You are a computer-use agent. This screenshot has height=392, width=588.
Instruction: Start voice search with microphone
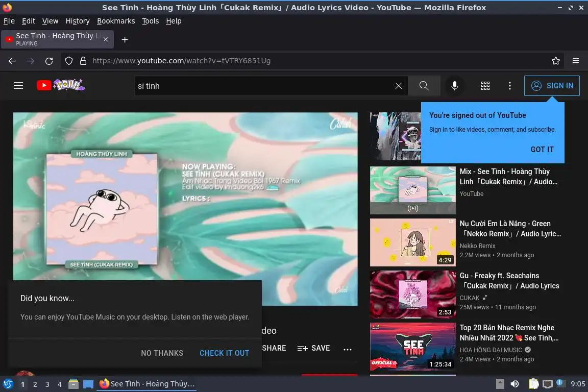coord(454,86)
